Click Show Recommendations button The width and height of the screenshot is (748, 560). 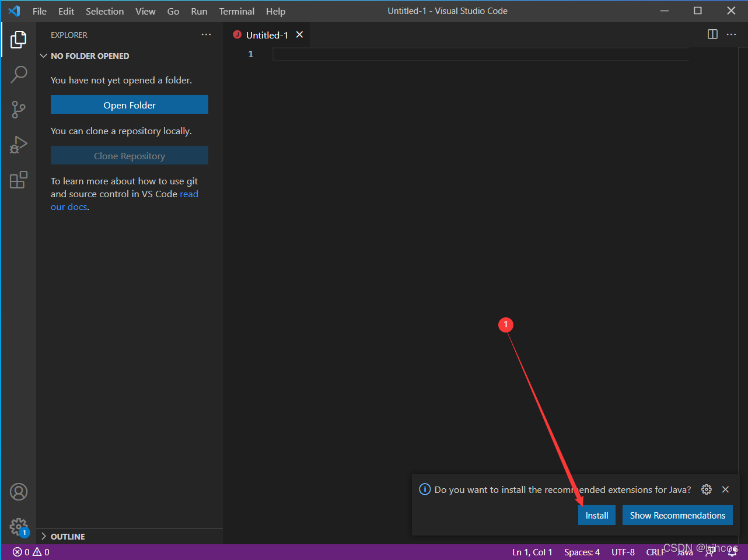pos(677,515)
